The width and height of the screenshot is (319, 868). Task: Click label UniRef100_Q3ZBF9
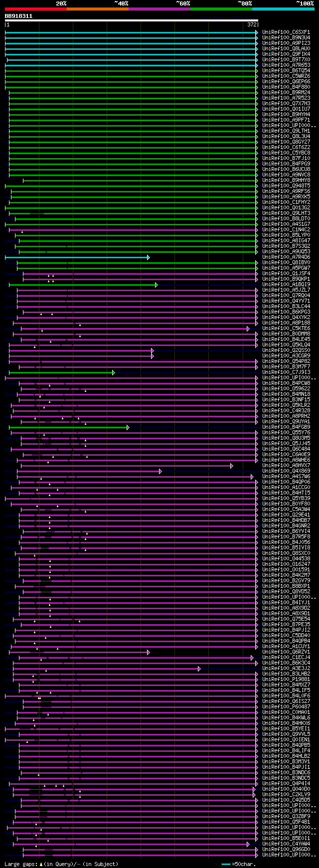point(286,817)
